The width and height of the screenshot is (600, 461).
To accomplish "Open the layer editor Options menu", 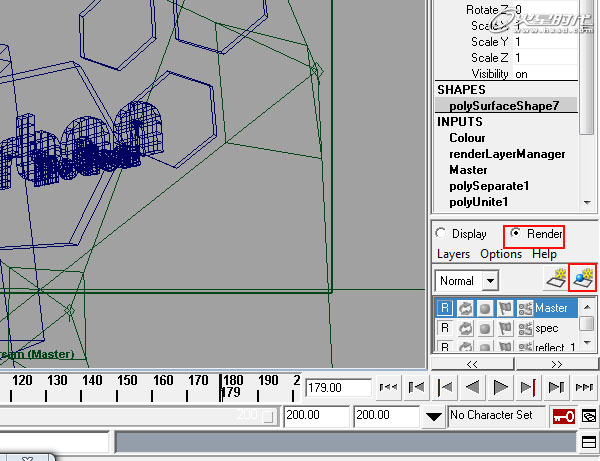I will [501, 254].
